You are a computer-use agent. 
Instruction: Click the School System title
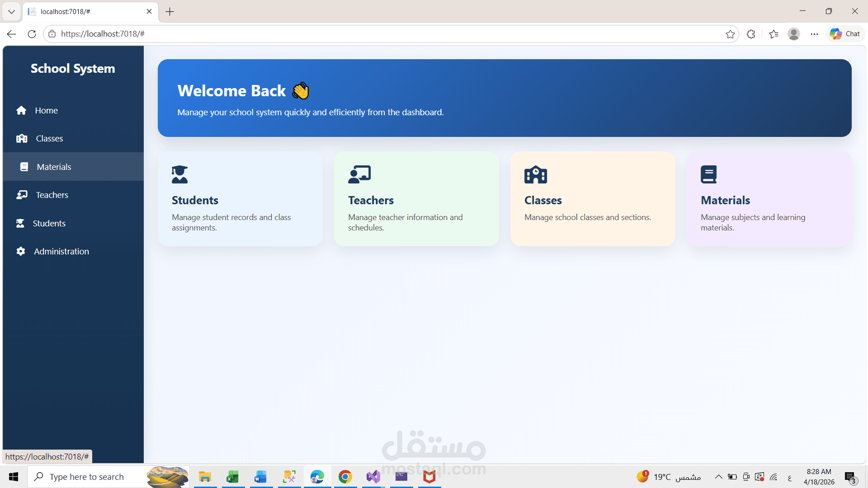click(x=73, y=68)
